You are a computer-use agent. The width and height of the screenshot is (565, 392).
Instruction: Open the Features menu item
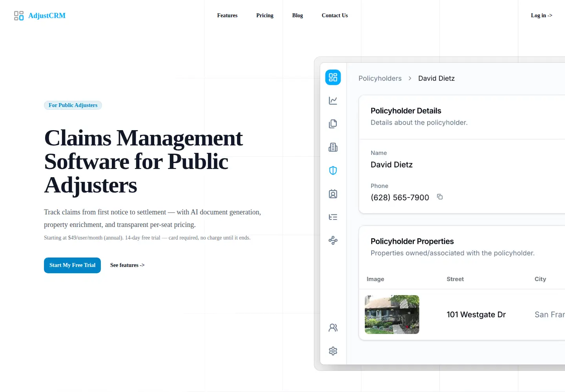227,16
